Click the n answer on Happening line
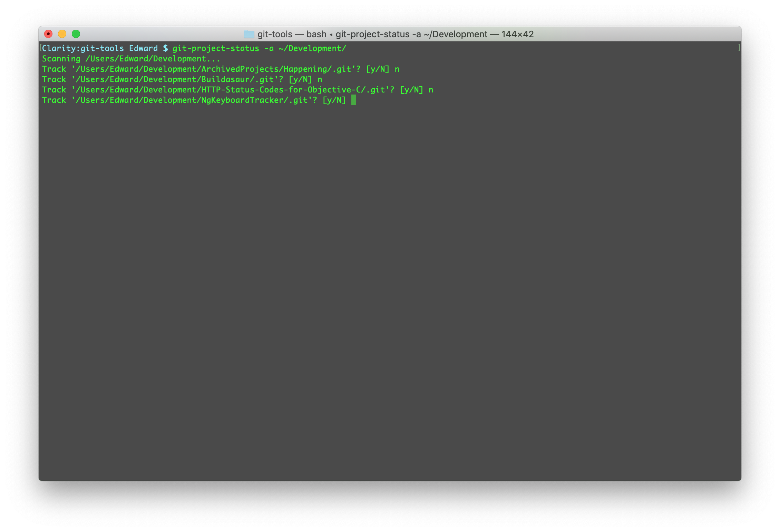Image resolution: width=780 pixels, height=532 pixels. pos(397,69)
